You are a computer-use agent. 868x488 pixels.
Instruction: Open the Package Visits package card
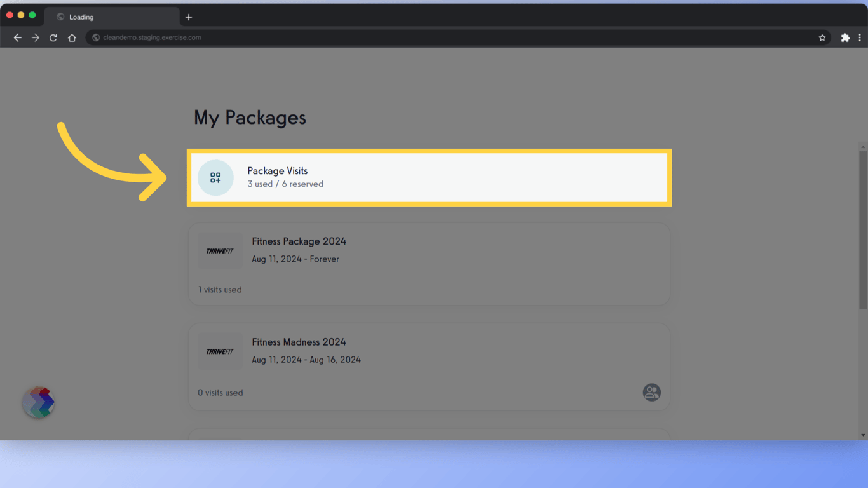[429, 178]
